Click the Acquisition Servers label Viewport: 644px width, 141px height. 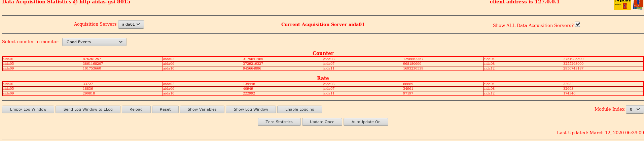95,24
